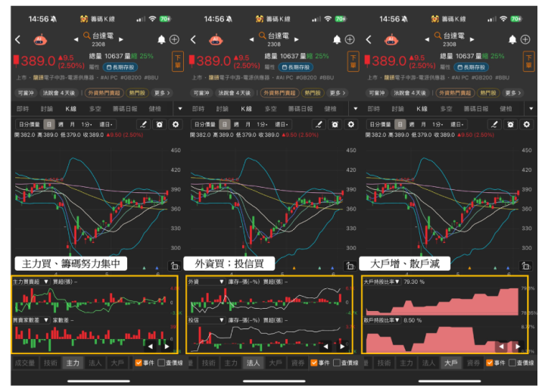Uncheck 事件 checkbox on right phone
This screenshot has width=545, height=392.
[490, 362]
